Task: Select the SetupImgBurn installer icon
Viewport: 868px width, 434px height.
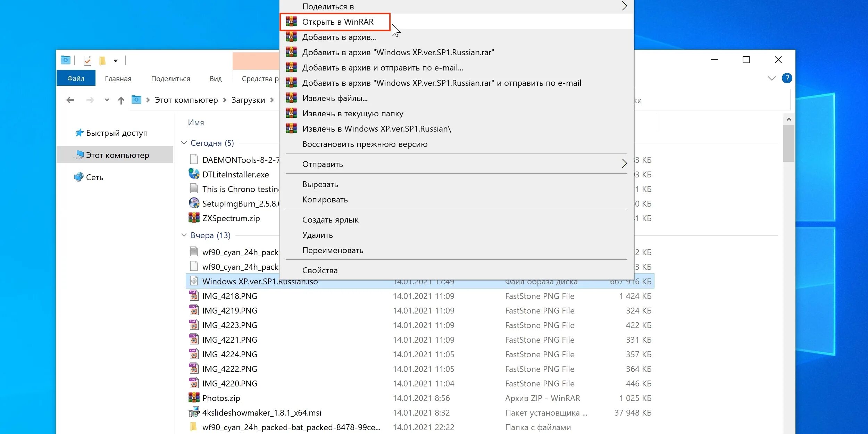Action: click(194, 203)
